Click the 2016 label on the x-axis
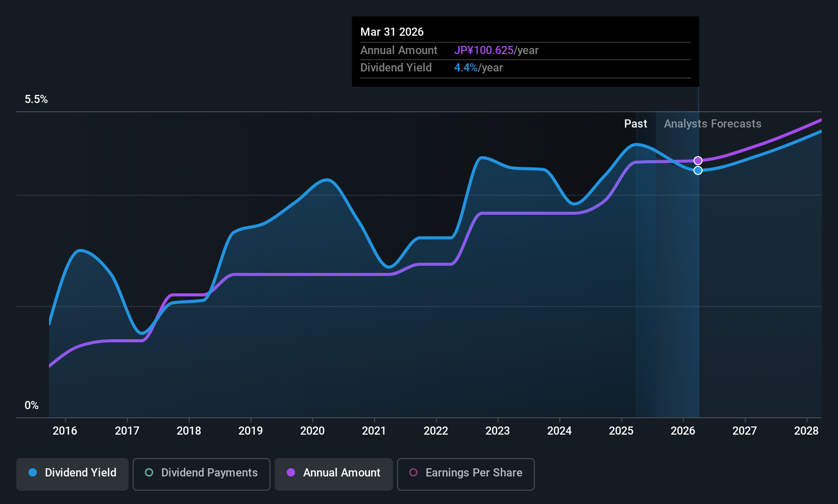Screen dimensions: 838x504 click(65, 431)
